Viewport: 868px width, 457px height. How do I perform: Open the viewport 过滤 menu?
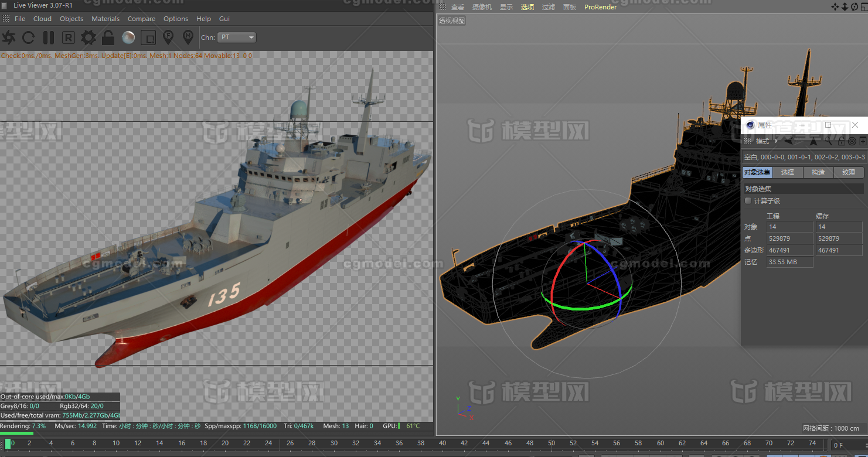click(x=549, y=7)
